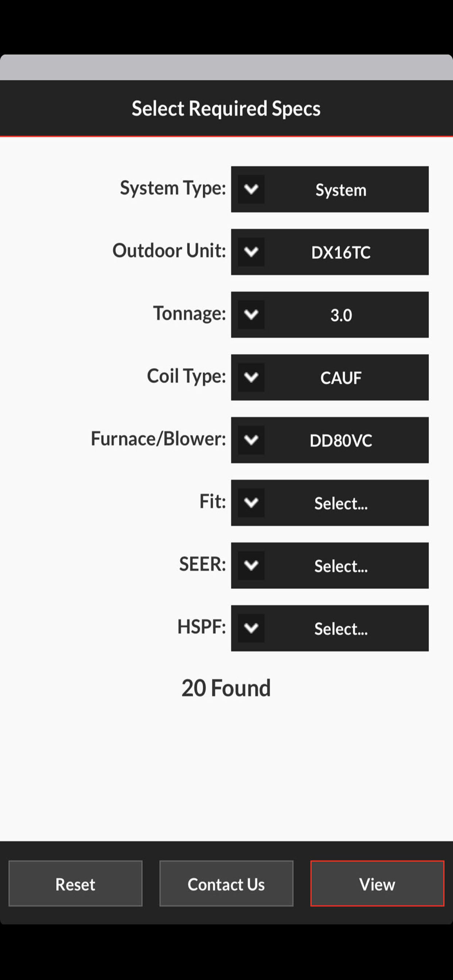Pick an HSPF value from Select...
The image size is (453, 980).
(x=330, y=628)
